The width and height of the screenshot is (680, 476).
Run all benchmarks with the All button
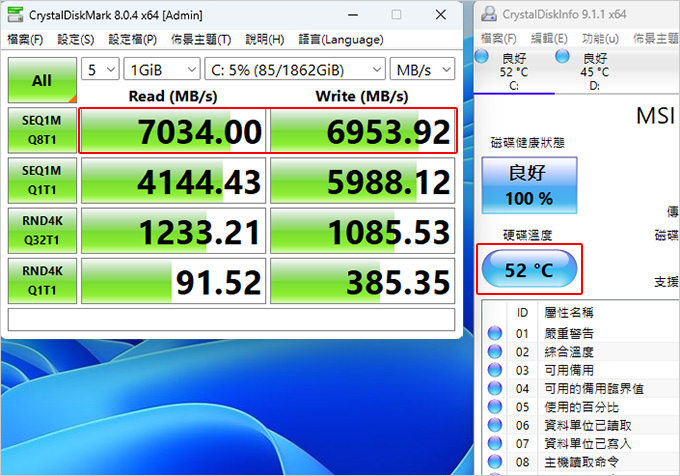click(42, 80)
